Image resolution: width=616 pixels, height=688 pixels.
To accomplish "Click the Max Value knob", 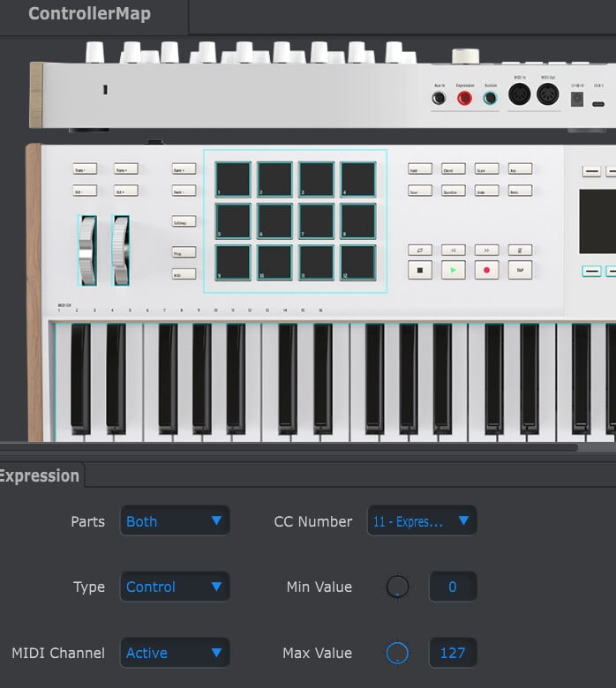I will click(x=398, y=653).
